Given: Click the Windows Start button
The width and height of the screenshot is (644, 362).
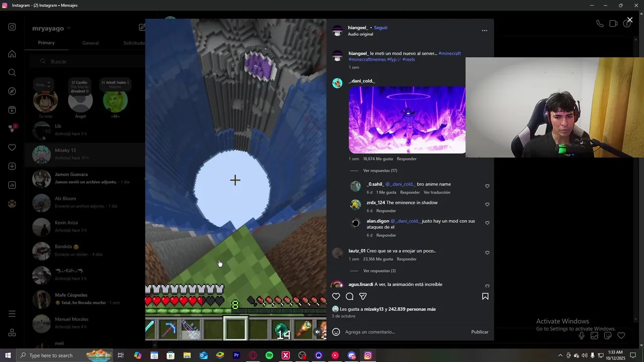Looking at the screenshot, I should [x=8, y=355].
